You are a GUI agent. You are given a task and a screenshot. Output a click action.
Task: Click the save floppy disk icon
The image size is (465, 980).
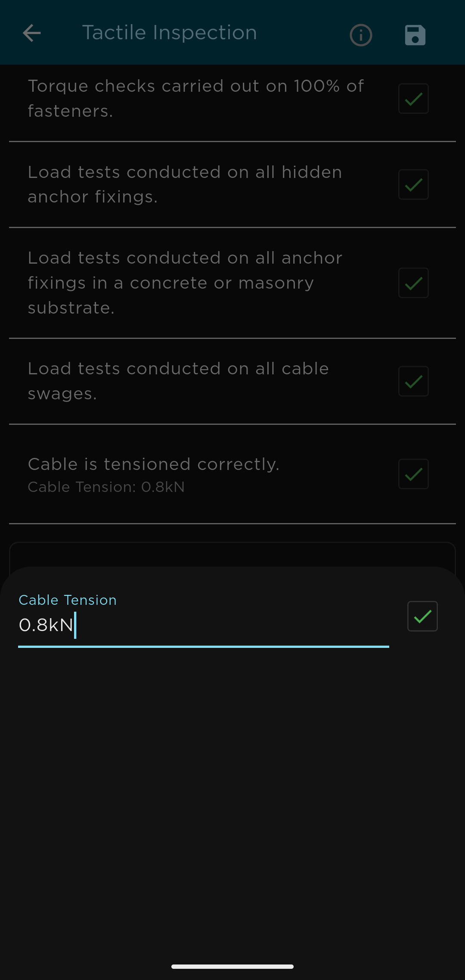tap(415, 35)
